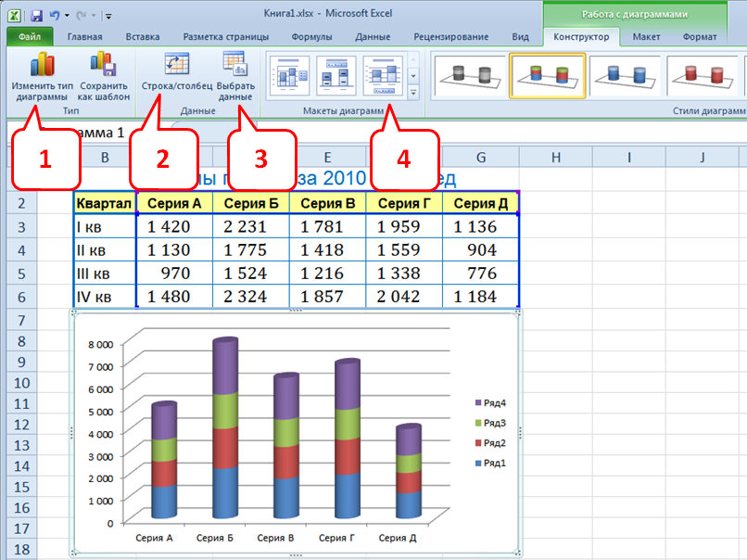Click the Change Chart Type icon (Изменить тип диаграммы)
747x560 pixels.
pyautogui.click(x=41, y=65)
